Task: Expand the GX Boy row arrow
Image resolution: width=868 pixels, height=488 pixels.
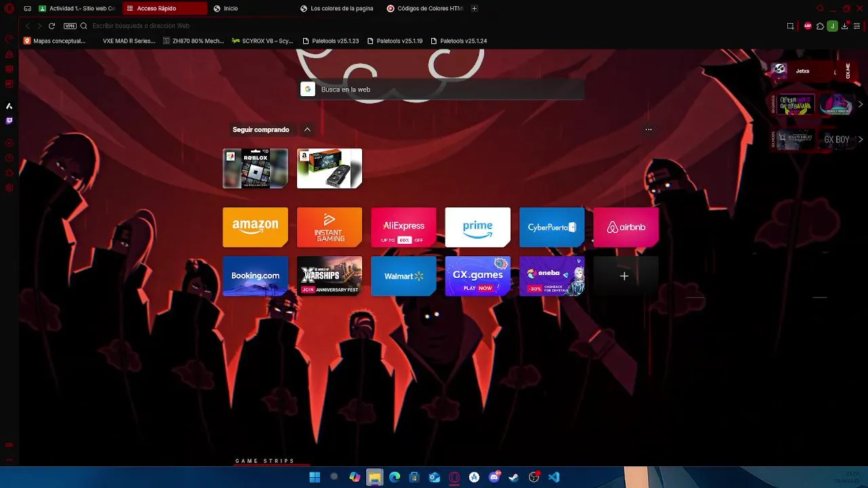Action: tap(861, 140)
